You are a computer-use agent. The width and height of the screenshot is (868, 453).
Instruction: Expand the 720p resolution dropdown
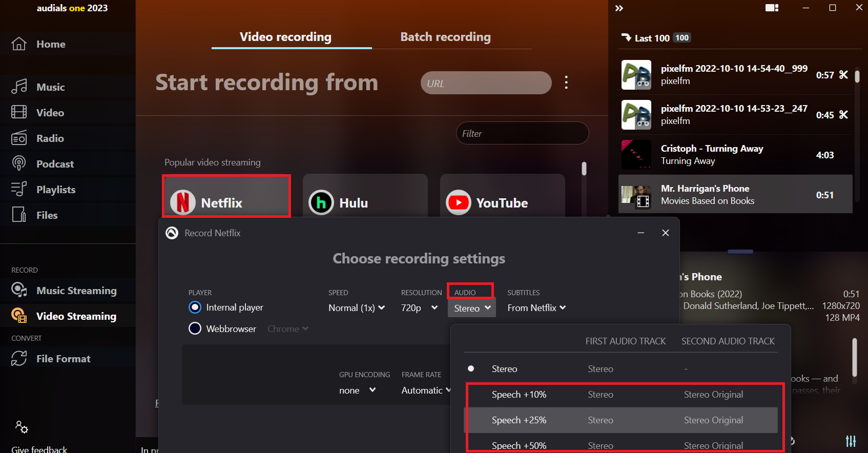click(x=420, y=308)
